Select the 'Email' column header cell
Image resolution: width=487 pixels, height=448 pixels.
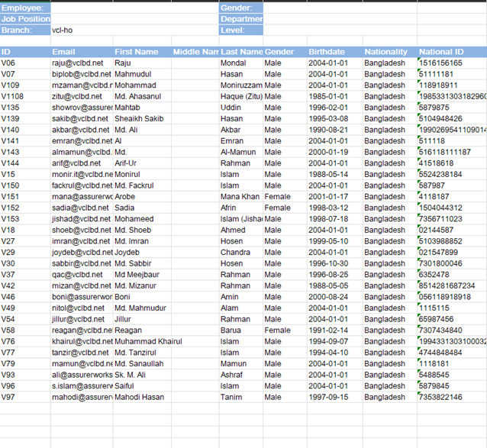coord(82,52)
